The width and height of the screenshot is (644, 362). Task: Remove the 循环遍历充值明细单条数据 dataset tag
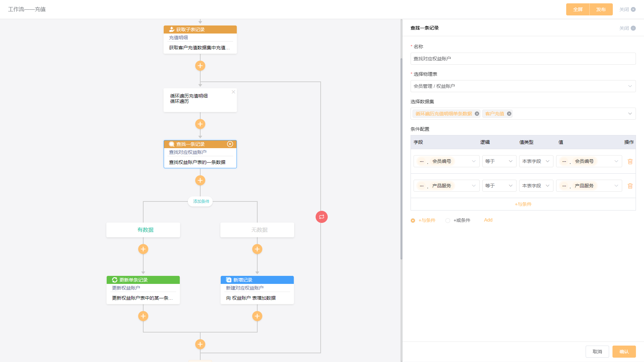coord(477,114)
